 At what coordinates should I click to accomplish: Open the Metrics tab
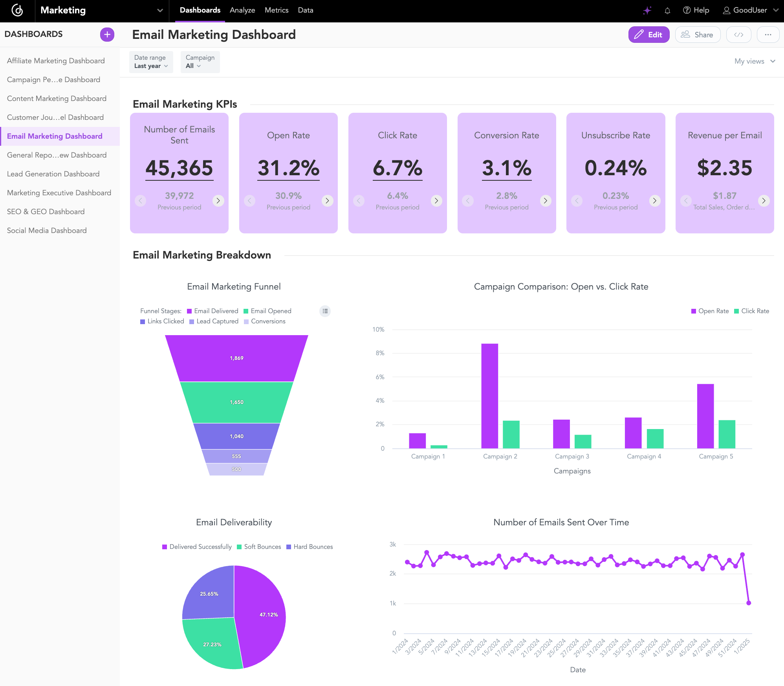point(276,10)
